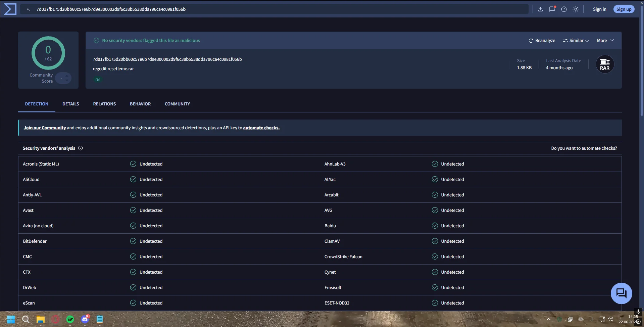Switch to the COMMUNITY tab
The image size is (644, 327).
(x=177, y=104)
